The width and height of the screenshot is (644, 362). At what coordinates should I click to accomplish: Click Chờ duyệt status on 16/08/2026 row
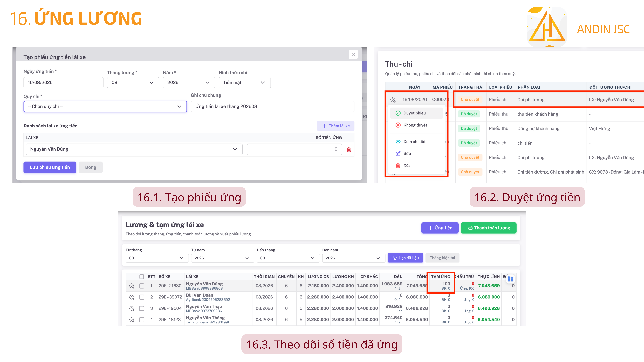point(470,100)
